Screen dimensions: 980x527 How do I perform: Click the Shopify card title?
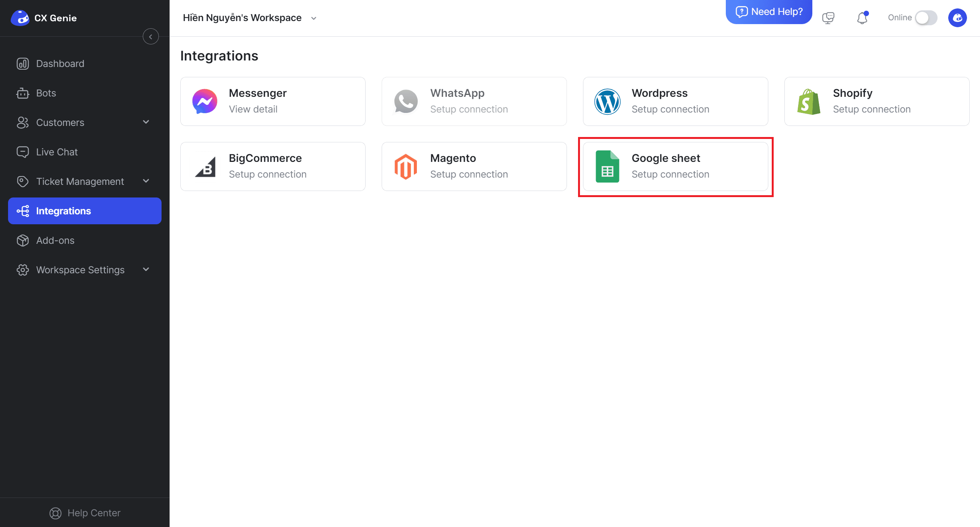pos(853,93)
